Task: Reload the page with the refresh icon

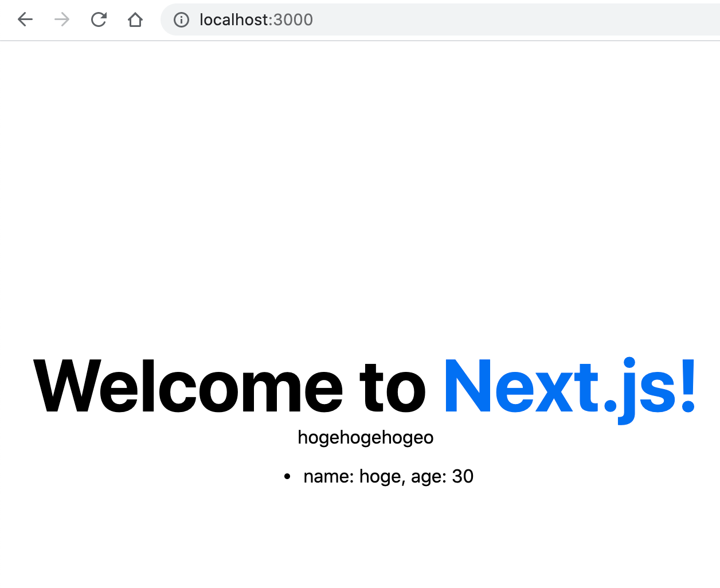Action: coord(99,19)
